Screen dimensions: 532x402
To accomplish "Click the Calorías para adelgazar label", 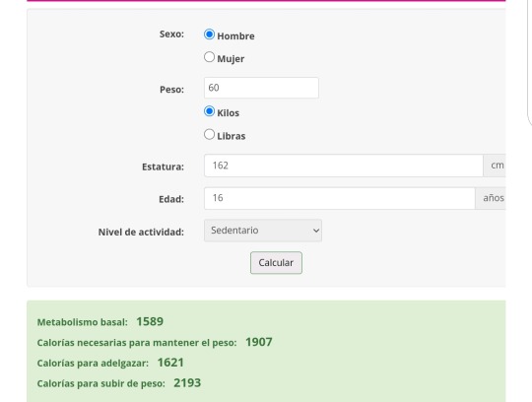I will tap(93, 363).
